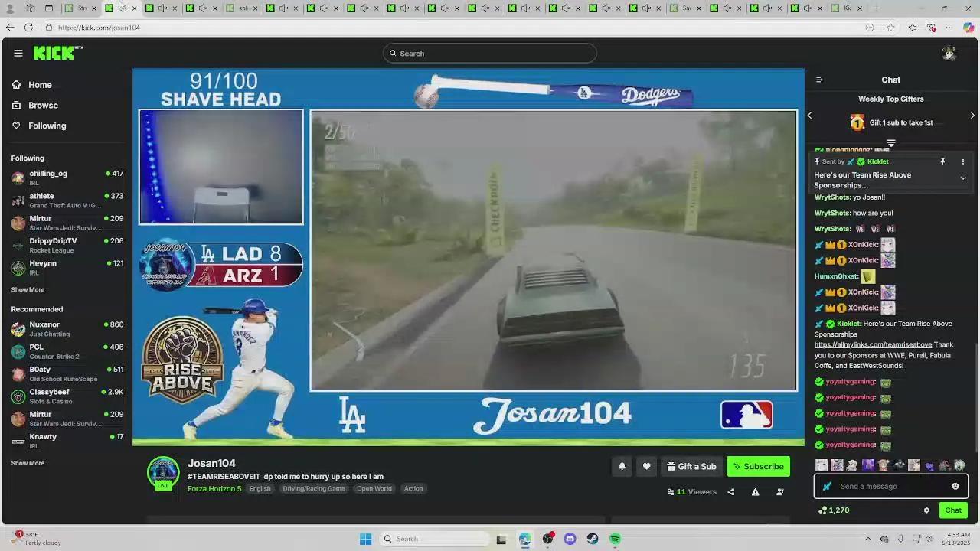Screen dimensions: 980x551
Task: Click Gift a Sub button
Action: 691,466
